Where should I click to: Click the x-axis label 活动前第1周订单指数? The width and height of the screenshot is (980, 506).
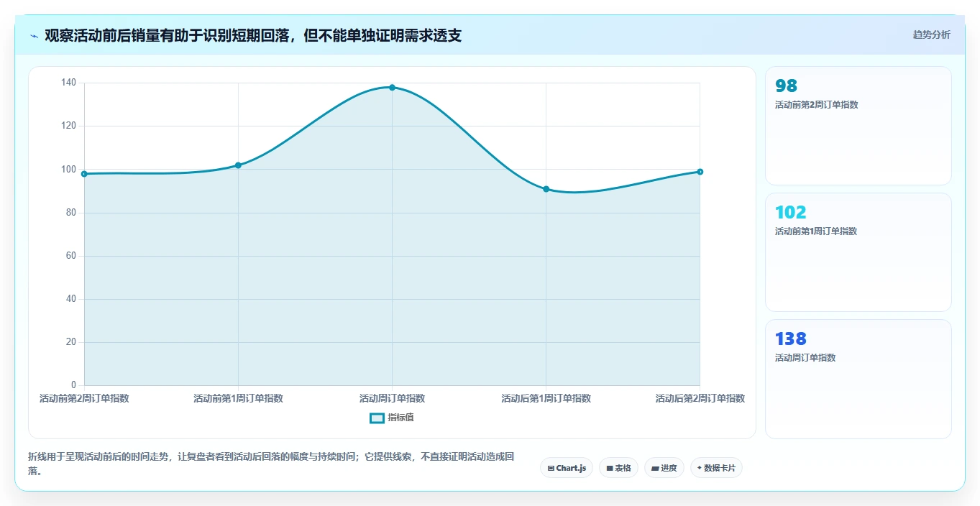pos(238,398)
